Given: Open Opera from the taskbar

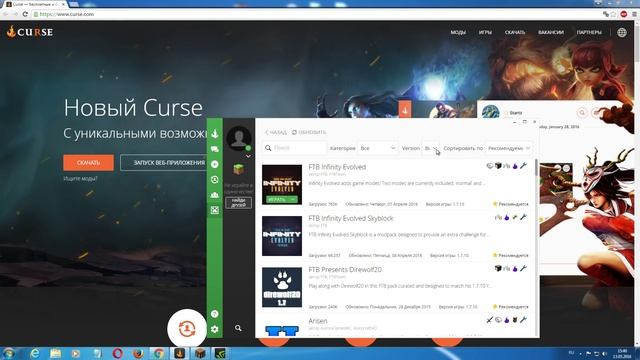Looking at the screenshot, I should coord(118,353).
